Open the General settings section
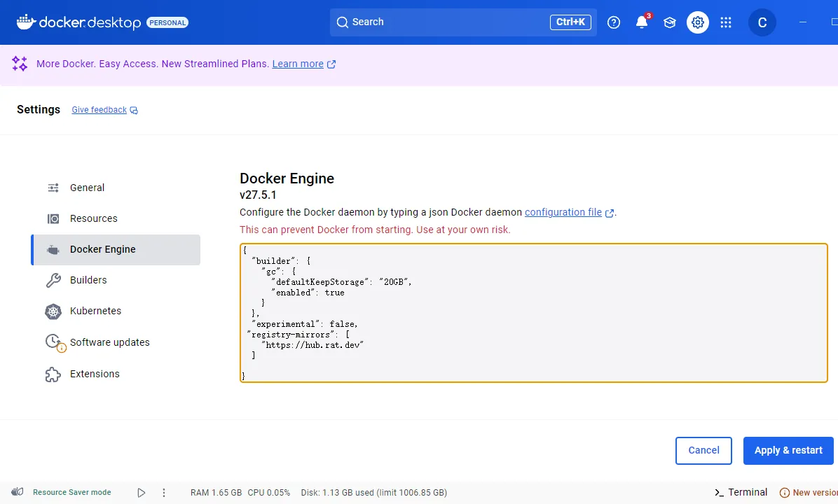 (x=87, y=188)
